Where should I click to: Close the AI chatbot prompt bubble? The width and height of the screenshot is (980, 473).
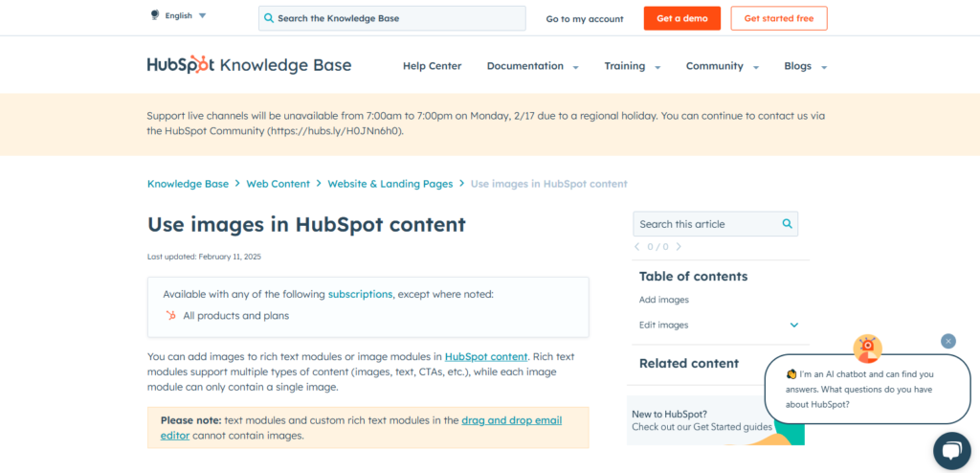[948, 341]
